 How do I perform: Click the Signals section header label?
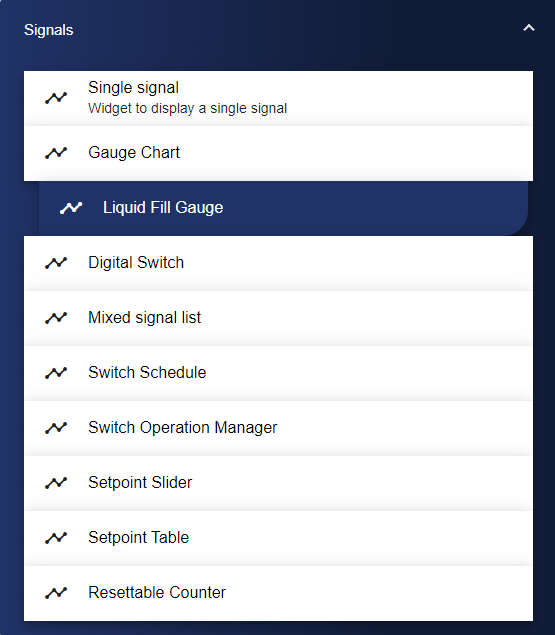49,30
